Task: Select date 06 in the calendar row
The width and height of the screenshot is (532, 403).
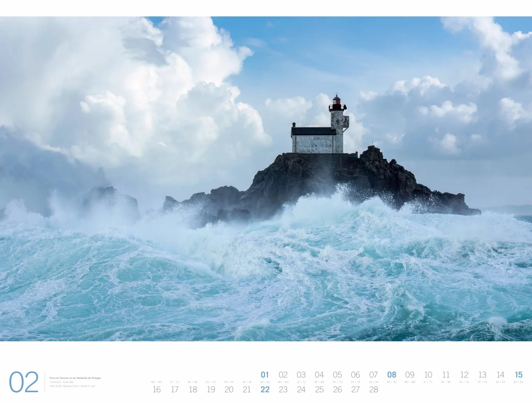Action: (356, 375)
